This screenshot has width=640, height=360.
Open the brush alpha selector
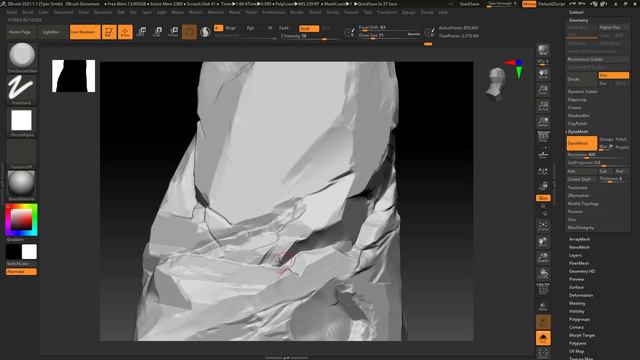22,121
